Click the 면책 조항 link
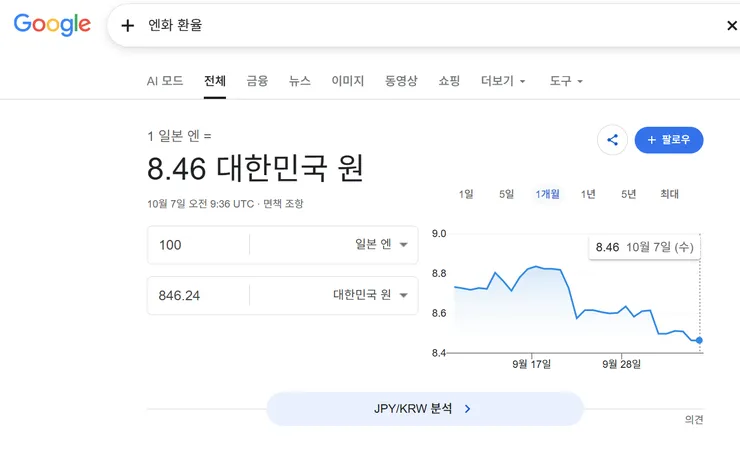 283,204
